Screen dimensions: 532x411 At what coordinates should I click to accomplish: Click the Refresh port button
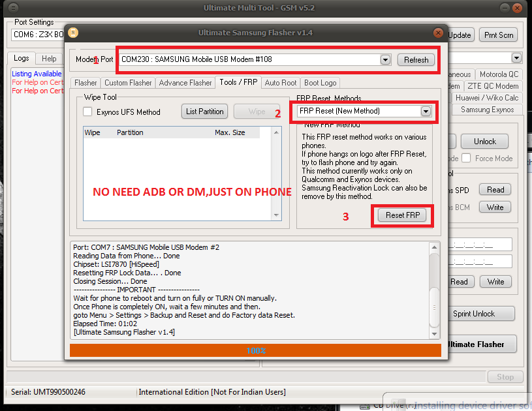(416, 60)
